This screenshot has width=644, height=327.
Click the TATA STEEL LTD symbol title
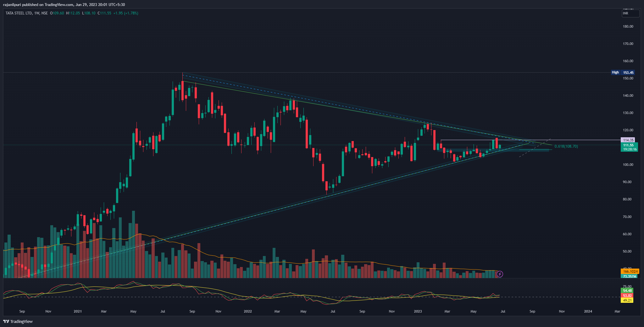tap(19, 13)
